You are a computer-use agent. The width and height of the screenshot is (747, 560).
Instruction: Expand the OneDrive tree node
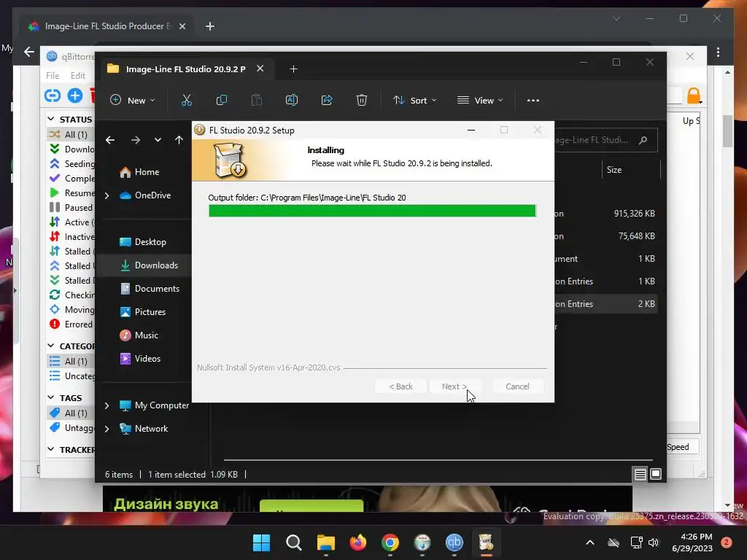click(107, 195)
